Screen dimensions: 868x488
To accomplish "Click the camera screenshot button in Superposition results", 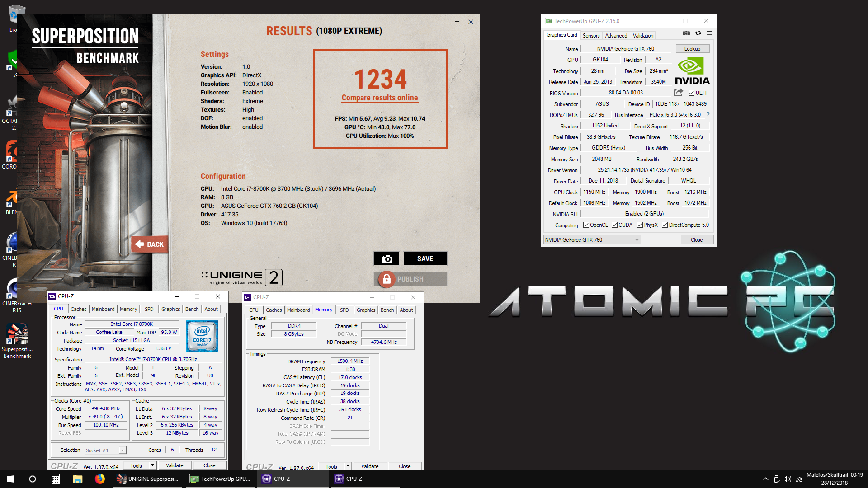I will (387, 259).
